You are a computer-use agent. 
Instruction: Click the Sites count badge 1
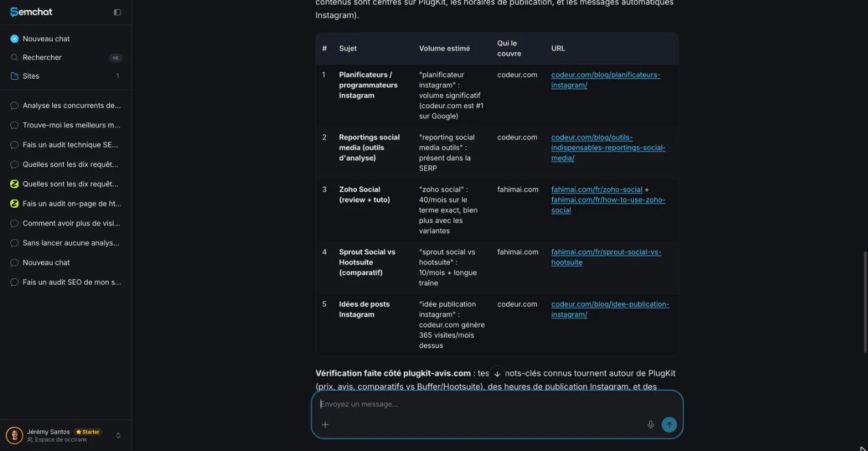coord(118,76)
